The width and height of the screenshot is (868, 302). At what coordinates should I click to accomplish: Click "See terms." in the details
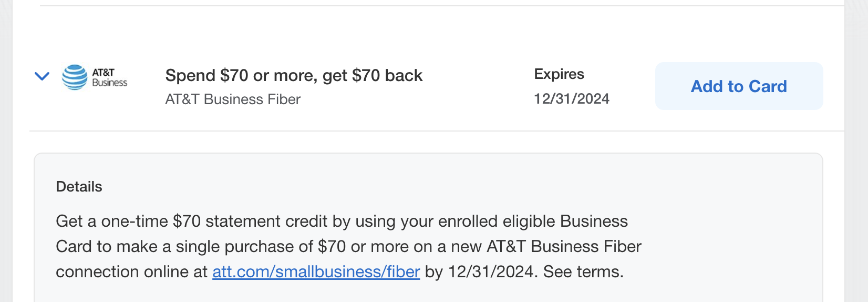click(583, 272)
